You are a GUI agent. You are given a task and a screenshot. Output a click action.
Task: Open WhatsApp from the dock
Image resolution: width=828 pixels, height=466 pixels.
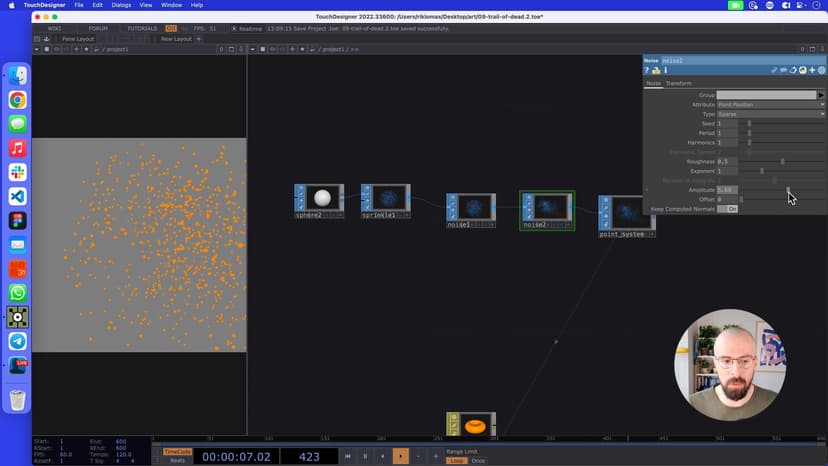pyautogui.click(x=17, y=293)
